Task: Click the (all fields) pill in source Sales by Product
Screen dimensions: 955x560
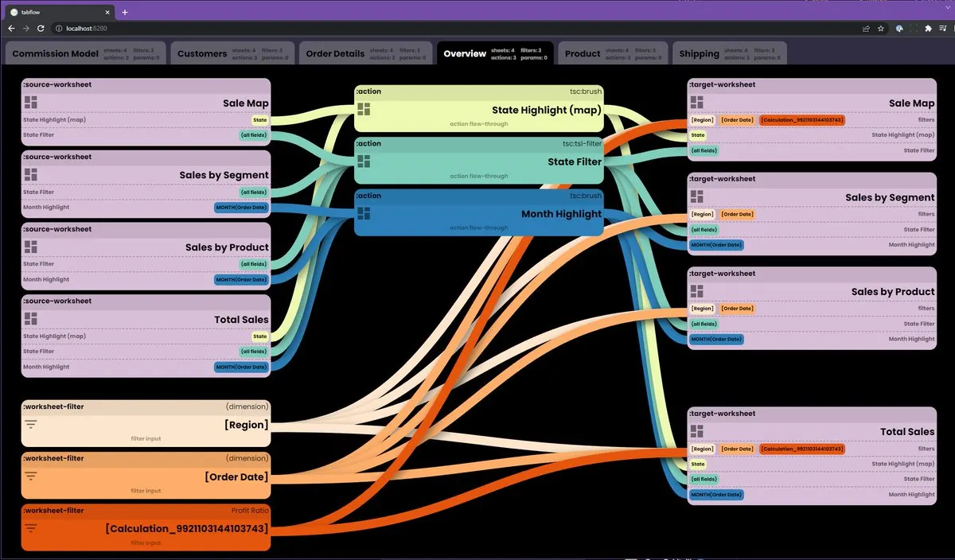Action: click(254, 264)
